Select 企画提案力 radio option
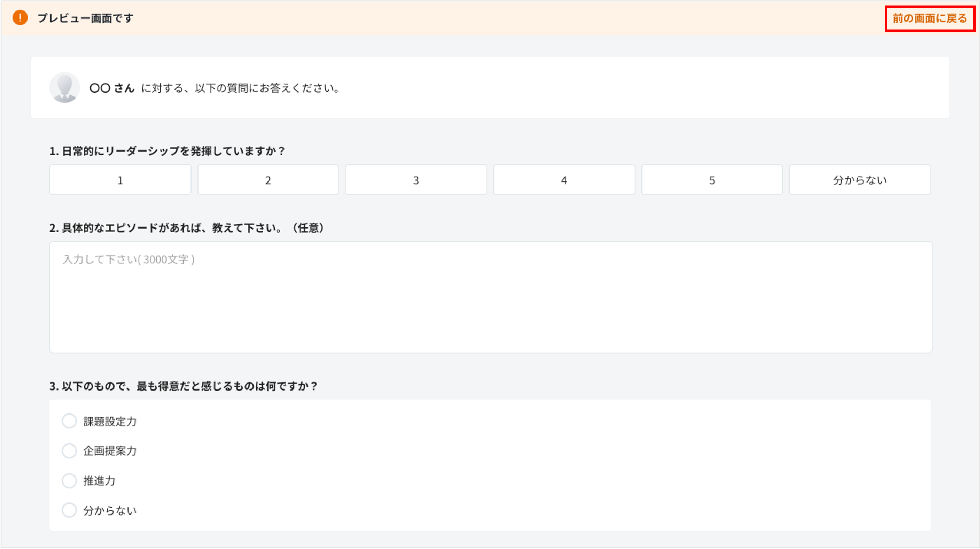The width and height of the screenshot is (980, 549). click(x=69, y=451)
